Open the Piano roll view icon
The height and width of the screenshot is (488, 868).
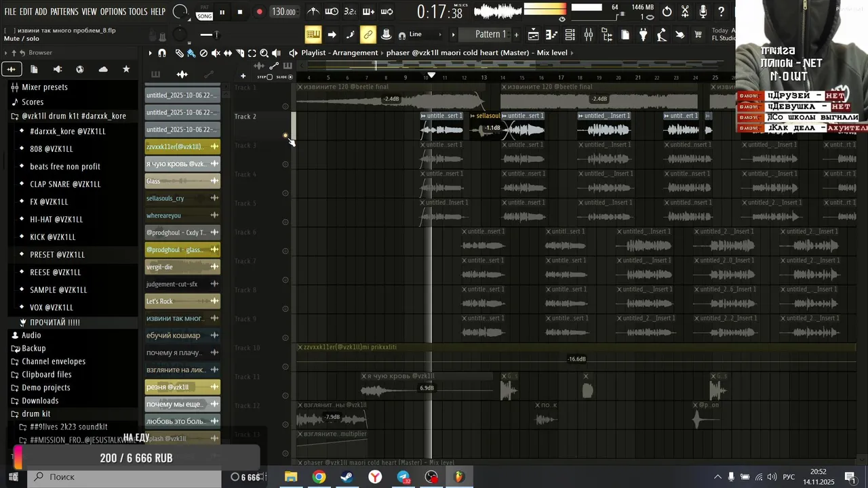coord(551,35)
